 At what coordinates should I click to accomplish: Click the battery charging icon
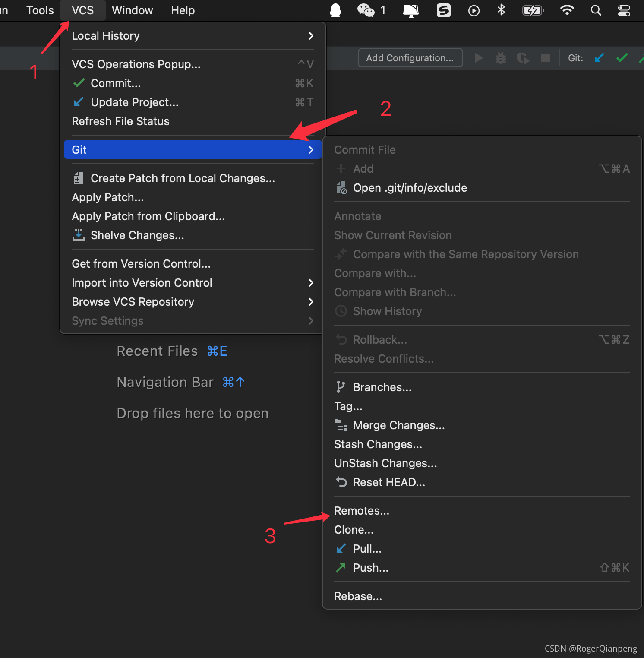(533, 10)
